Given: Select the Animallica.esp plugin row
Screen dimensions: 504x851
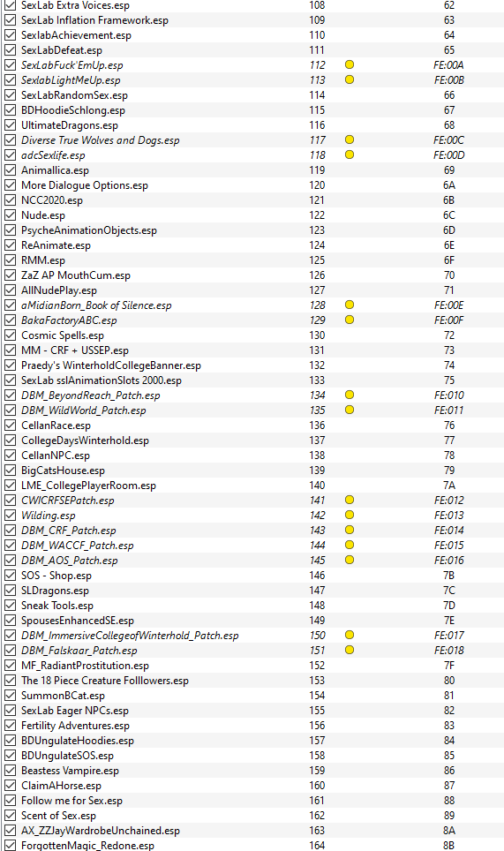Looking at the screenshot, I should coord(252,169).
